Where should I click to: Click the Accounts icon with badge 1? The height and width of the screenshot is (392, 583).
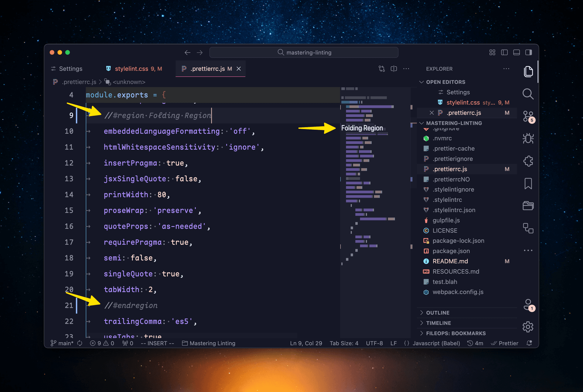[528, 305]
